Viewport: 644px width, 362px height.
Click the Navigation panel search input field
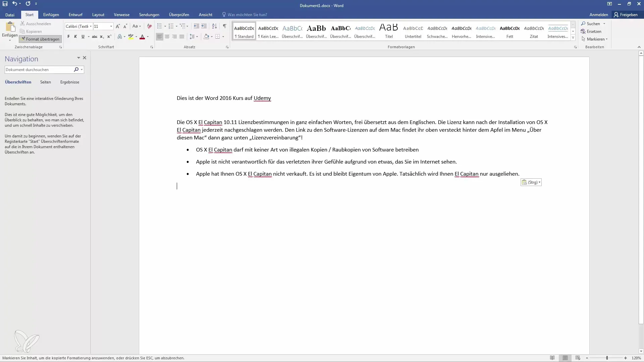click(39, 69)
